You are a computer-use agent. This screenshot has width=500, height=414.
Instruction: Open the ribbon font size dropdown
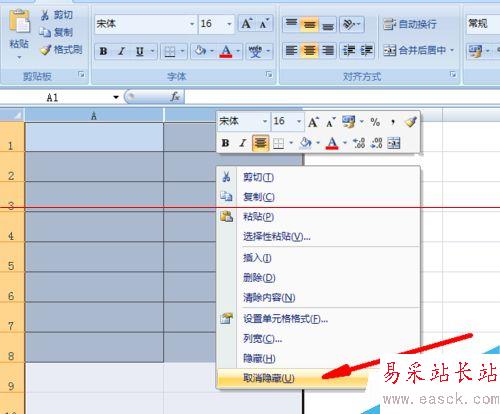[229, 24]
